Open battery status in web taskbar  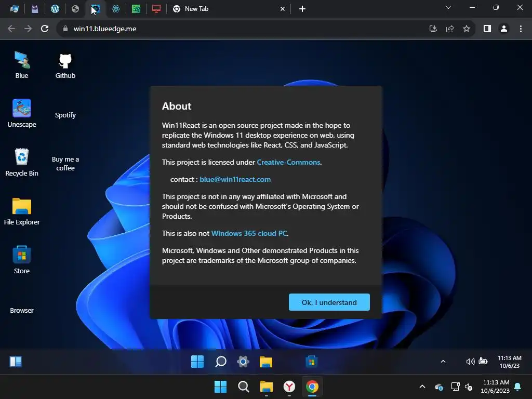(x=483, y=361)
